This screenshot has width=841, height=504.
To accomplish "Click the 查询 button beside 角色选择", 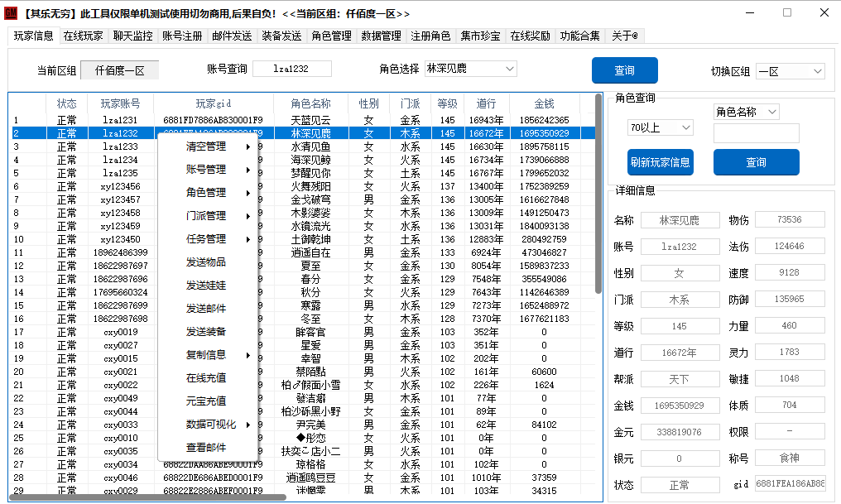I will pyautogui.click(x=624, y=70).
